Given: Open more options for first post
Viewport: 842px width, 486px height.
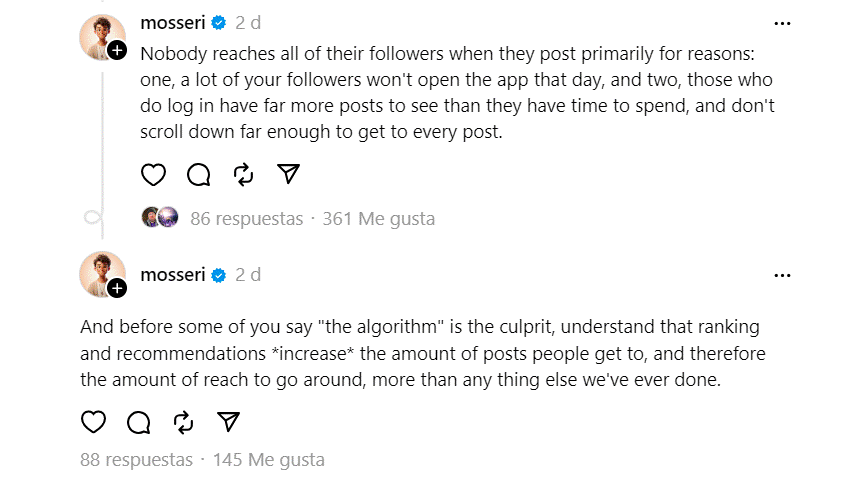Looking at the screenshot, I should coord(782,24).
